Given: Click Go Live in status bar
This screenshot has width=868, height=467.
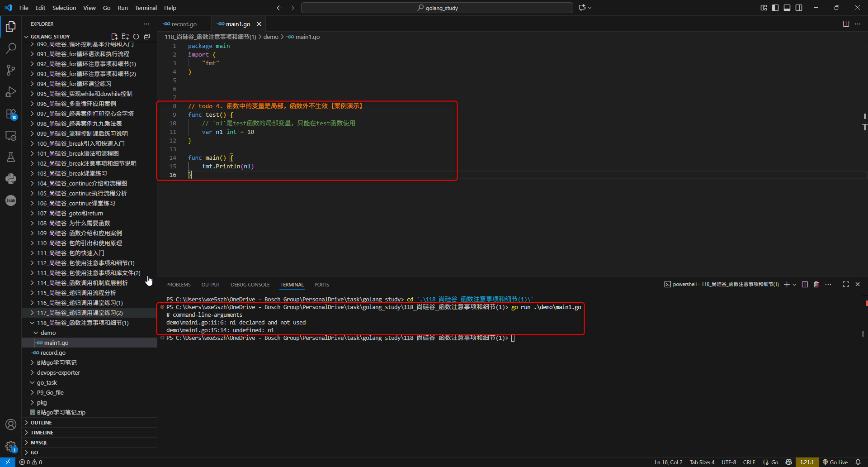Looking at the screenshot, I should pyautogui.click(x=835, y=462).
